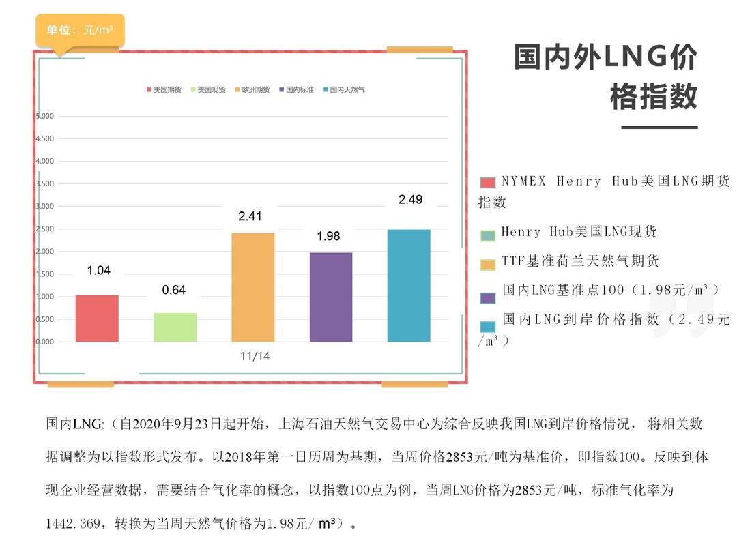This screenshot has width=737, height=560.
Task: Select the blue bar labeled 2.49
Action: click(409, 286)
